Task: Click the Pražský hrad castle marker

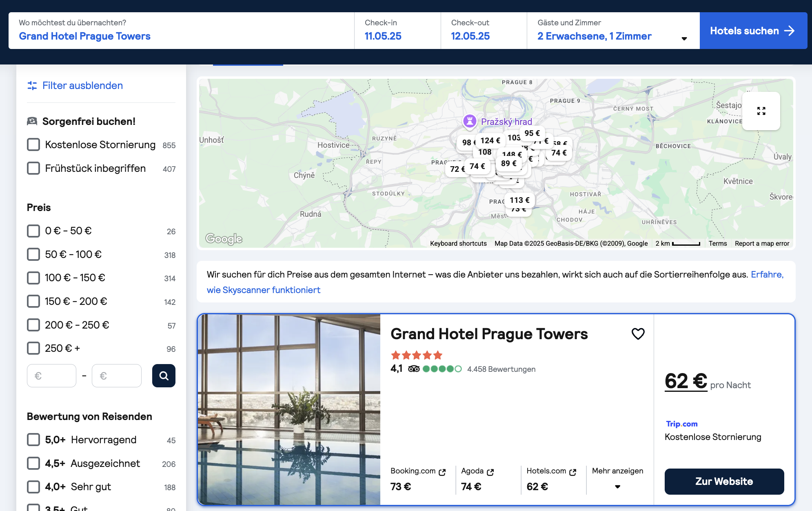Action: click(x=470, y=121)
